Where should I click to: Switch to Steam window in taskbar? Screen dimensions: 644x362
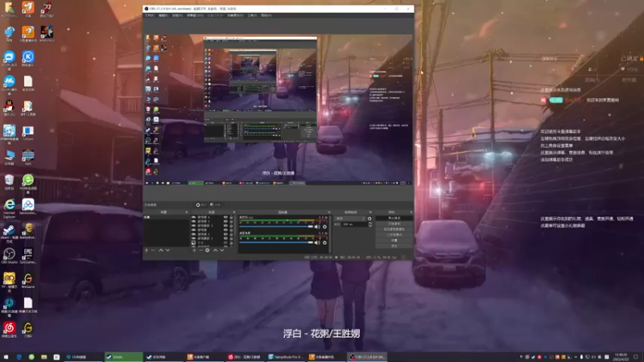123,357
